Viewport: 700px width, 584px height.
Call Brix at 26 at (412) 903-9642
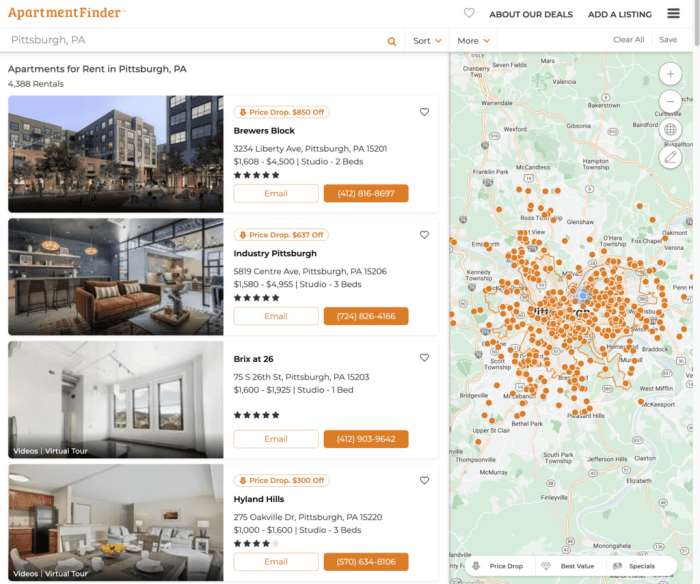366,439
